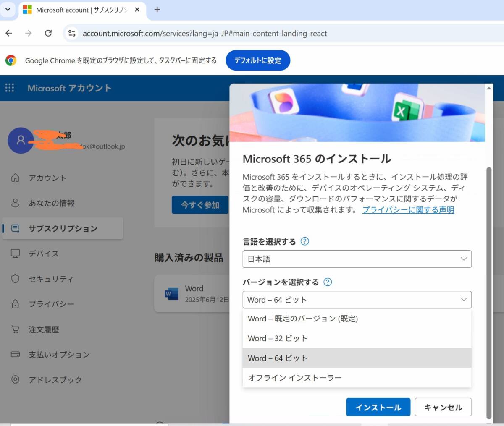The image size is (504, 426).
Task: Close the Microsoft account tab
Action: [x=137, y=9]
